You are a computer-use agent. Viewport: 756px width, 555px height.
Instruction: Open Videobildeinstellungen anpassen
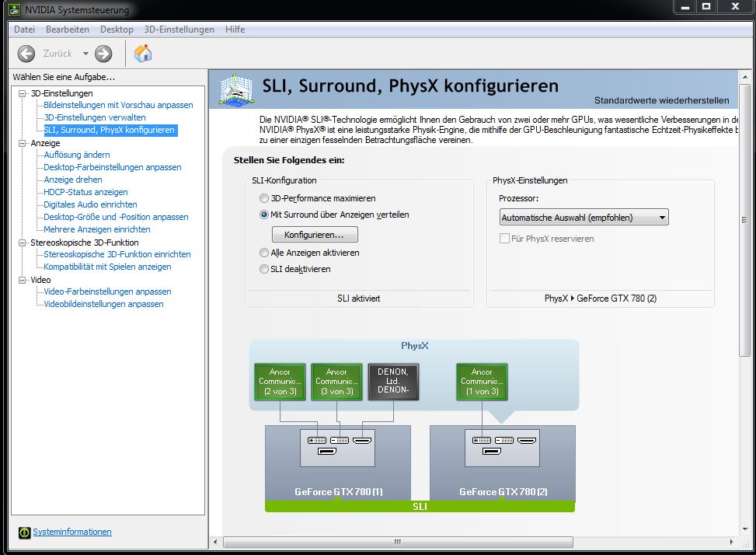tap(103, 305)
